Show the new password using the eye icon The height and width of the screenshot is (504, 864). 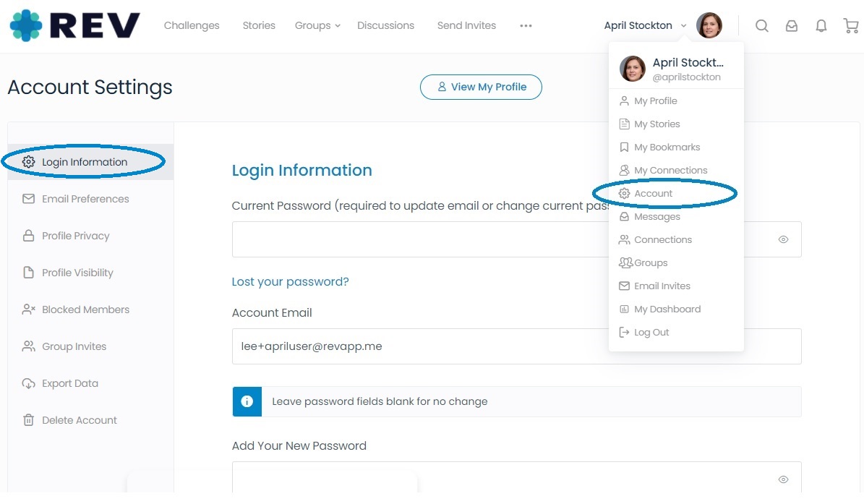(783, 479)
